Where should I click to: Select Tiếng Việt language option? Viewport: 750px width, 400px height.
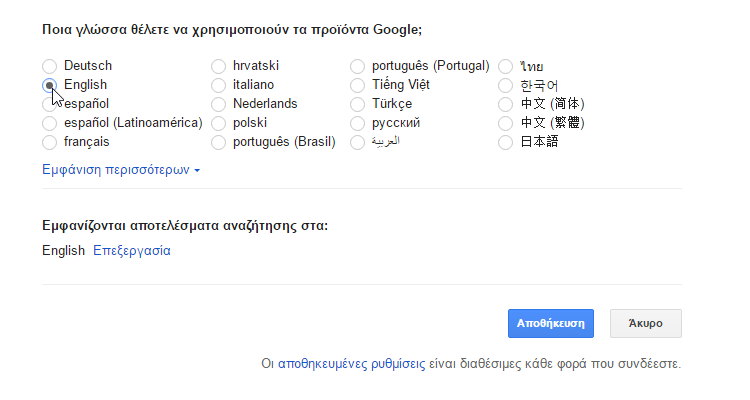(x=358, y=85)
